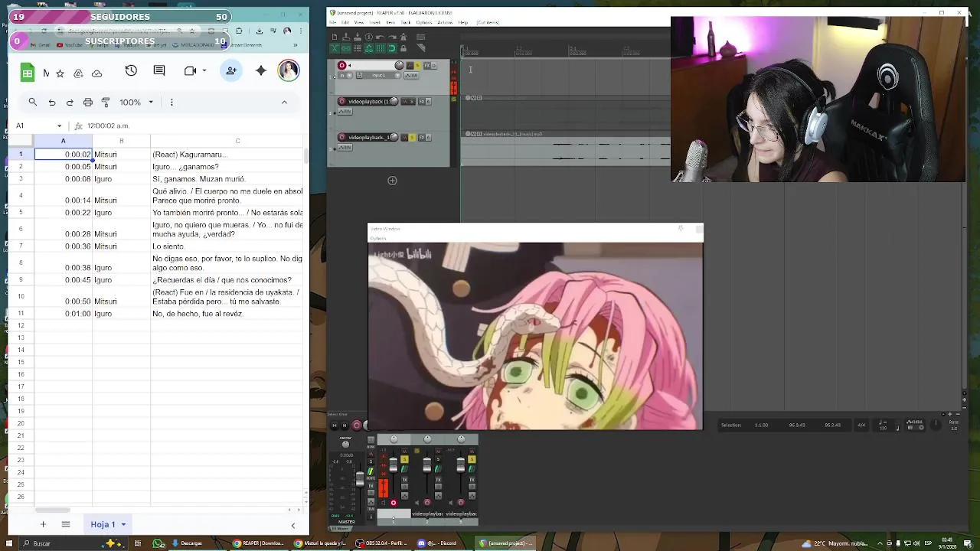Click REAPER toolbar undo arrow
The height and width of the screenshot is (551, 980).
(x=380, y=37)
